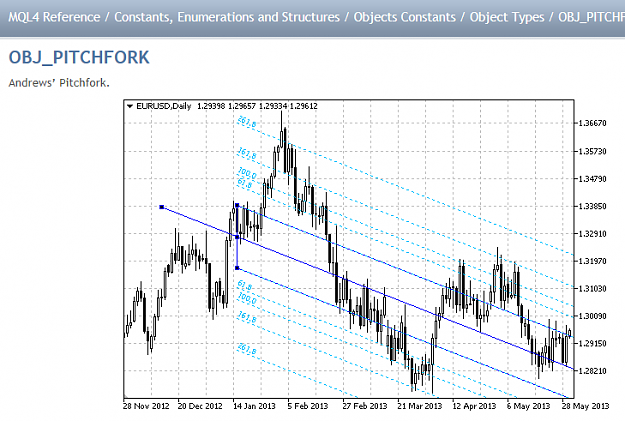
Task: Click the 1.28210 price label
Action: [x=592, y=371]
